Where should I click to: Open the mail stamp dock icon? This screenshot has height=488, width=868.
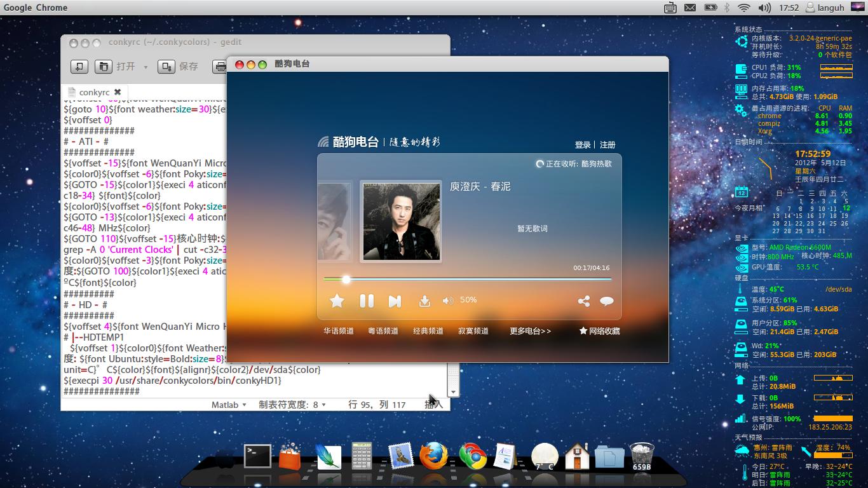click(x=401, y=456)
